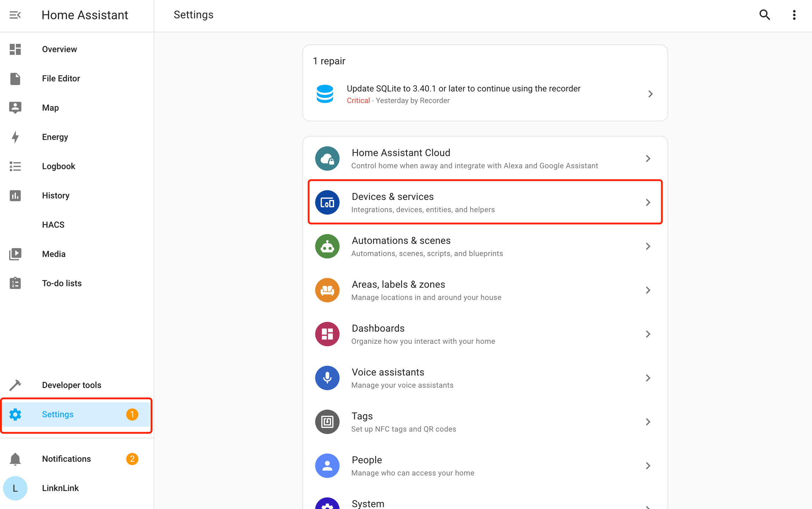
Task: Open Devices & services chevron arrow
Action: pyautogui.click(x=648, y=202)
